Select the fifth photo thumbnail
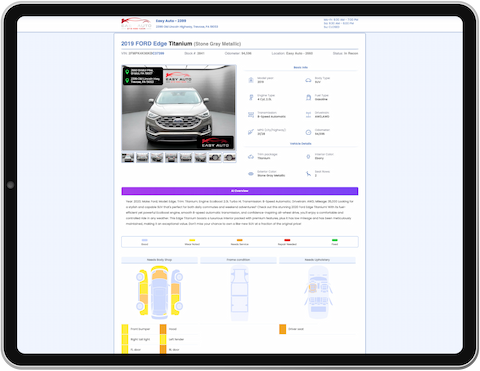Image resolution: width=480 pixels, height=371 pixels. (186, 157)
